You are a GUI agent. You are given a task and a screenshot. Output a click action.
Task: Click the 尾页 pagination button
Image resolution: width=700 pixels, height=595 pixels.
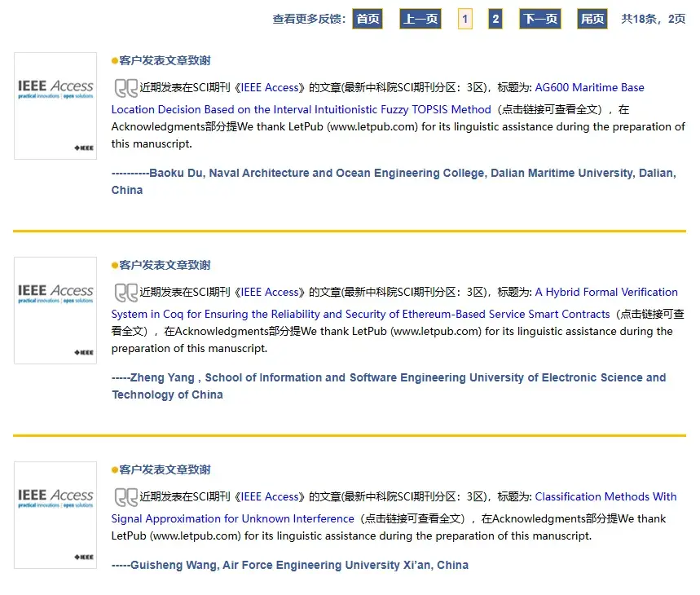pyautogui.click(x=592, y=18)
